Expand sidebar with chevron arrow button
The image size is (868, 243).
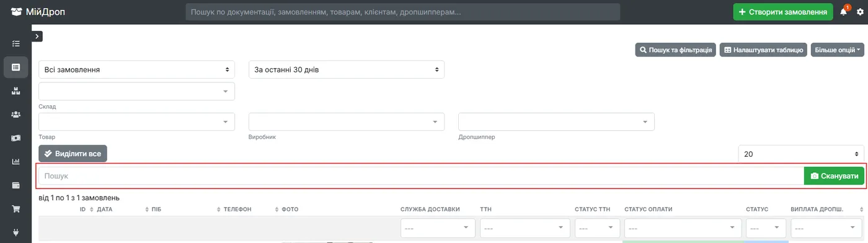[37, 37]
